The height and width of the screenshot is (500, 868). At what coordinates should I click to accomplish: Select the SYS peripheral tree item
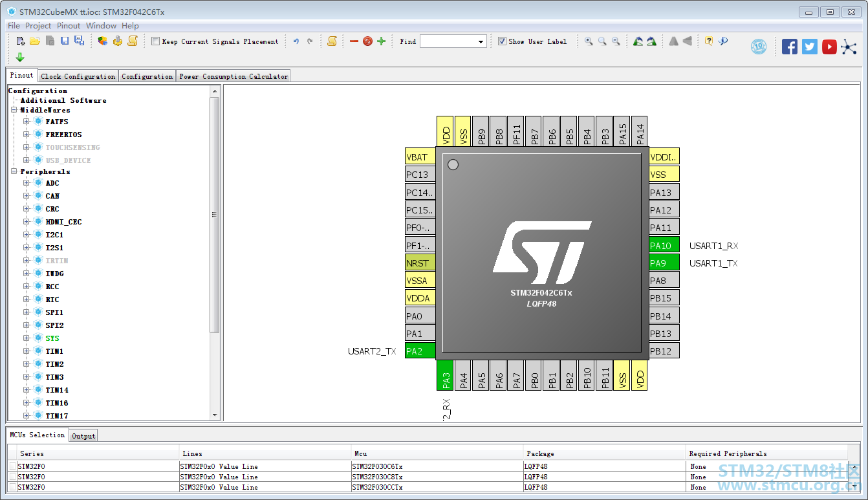click(52, 338)
